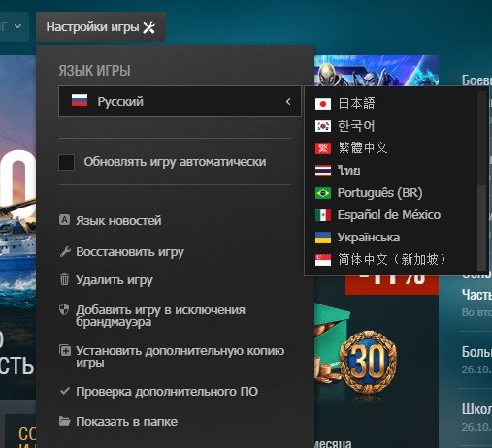Click the Восстановить игру link
492x448 pixels.
coord(130,252)
